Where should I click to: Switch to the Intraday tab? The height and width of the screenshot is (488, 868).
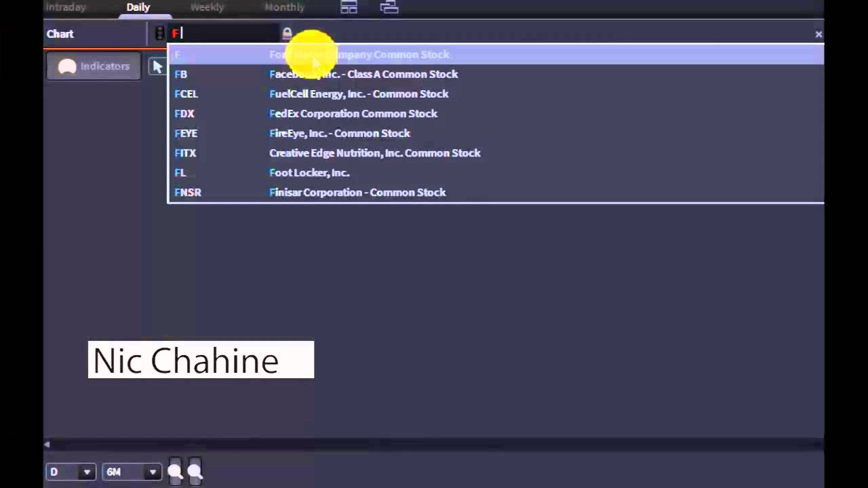(x=66, y=7)
